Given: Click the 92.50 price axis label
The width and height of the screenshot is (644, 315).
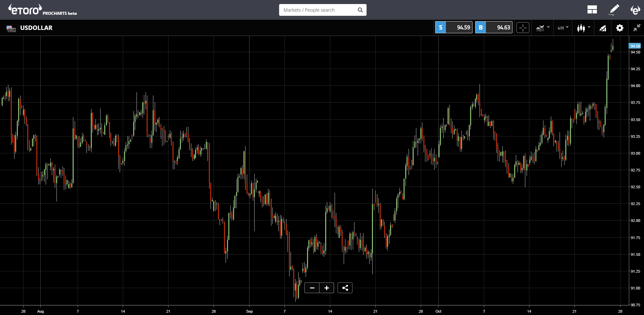Looking at the screenshot, I should point(635,187).
